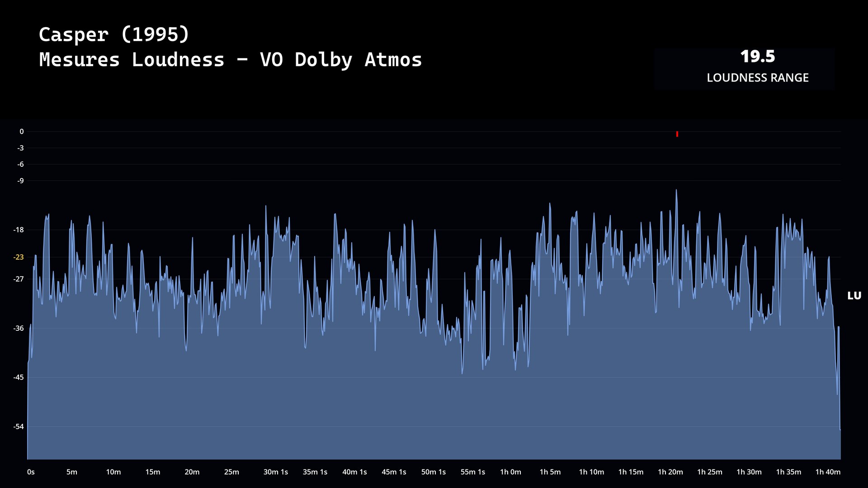Click the red peak marker near 1h 20m
This screenshot has width=868, height=488.
tap(677, 134)
